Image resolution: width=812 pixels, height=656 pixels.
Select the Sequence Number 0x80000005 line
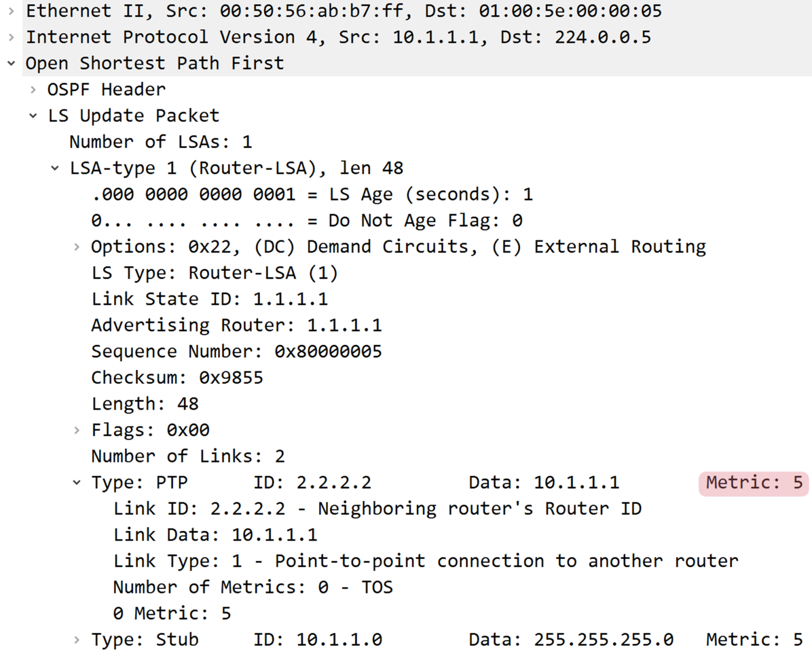[x=236, y=351]
